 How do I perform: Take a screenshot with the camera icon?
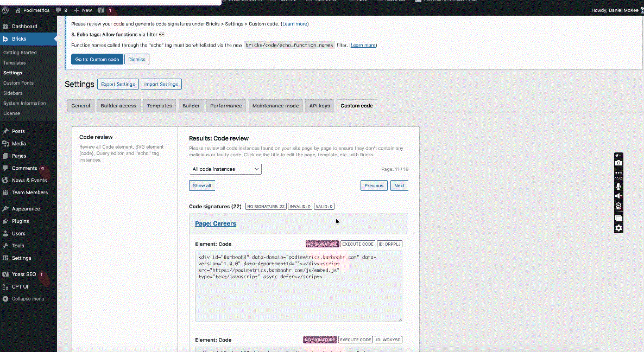(x=618, y=163)
